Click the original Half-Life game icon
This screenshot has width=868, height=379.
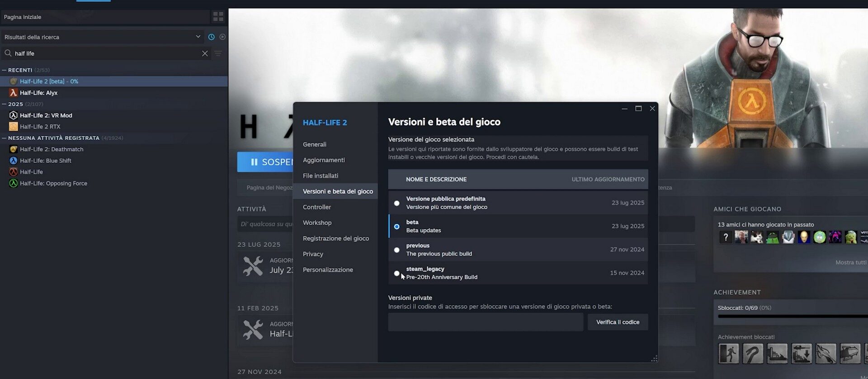coord(14,172)
